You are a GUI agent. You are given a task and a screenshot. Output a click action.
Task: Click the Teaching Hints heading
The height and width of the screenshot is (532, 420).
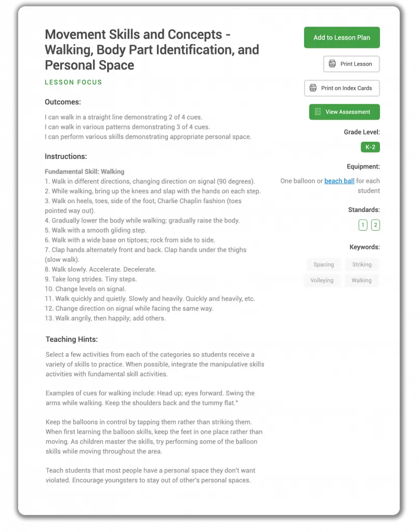(72, 339)
